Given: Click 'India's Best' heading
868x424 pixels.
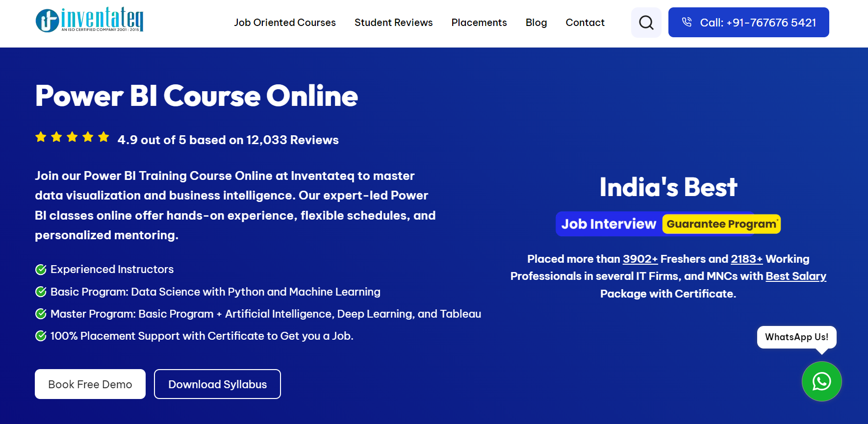Looking at the screenshot, I should click(668, 187).
